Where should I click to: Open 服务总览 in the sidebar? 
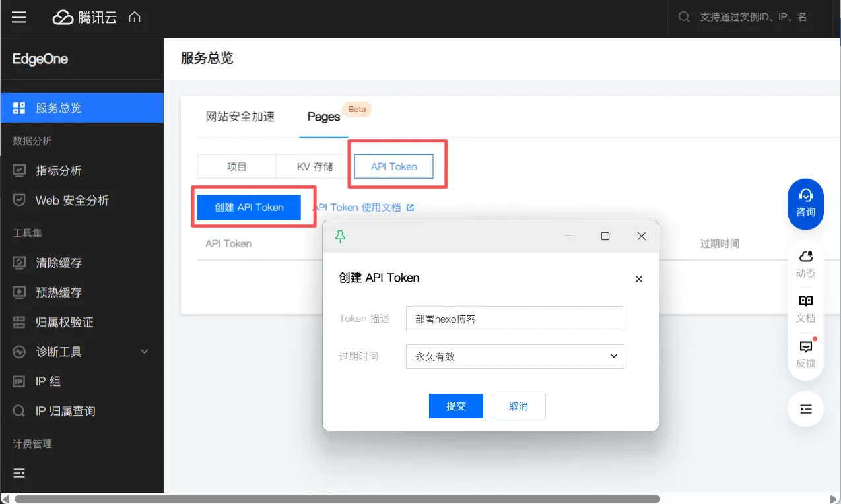click(x=82, y=108)
